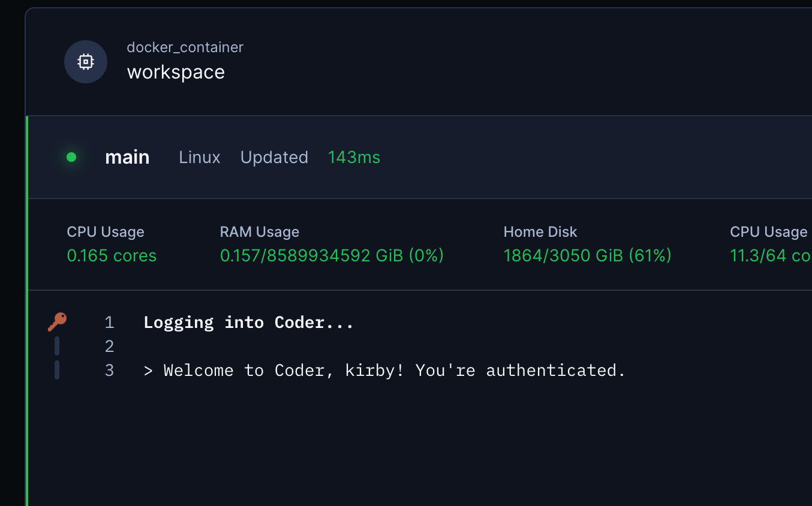Toggle the key authentication marker on line 1
Image resolution: width=812 pixels, height=506 pixels.
[57, 321]
